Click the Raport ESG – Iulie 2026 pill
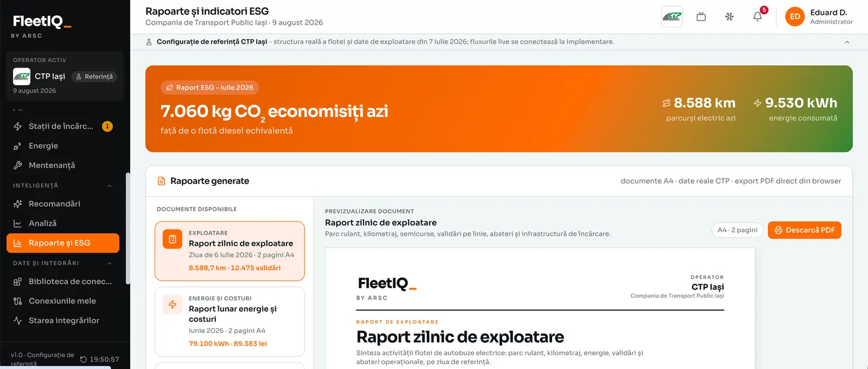This screenshot has width=868, height=369. [210, 87]
